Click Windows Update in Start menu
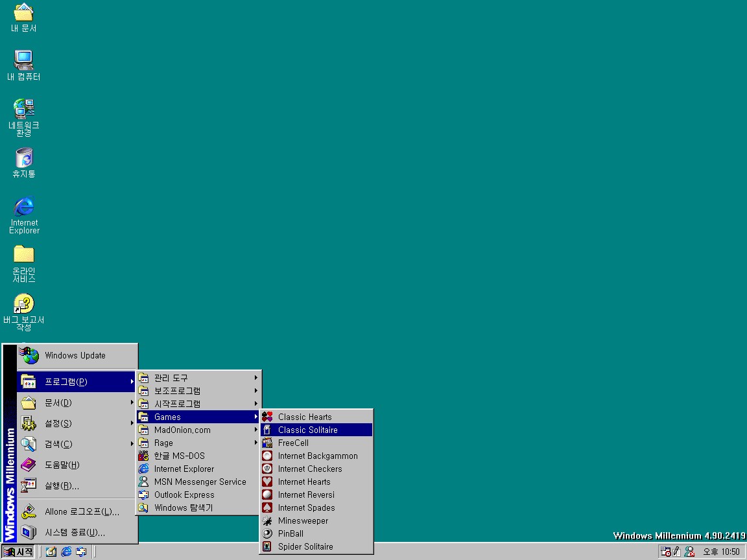This screenshot has width=747, height=560. tap(77, 356)
